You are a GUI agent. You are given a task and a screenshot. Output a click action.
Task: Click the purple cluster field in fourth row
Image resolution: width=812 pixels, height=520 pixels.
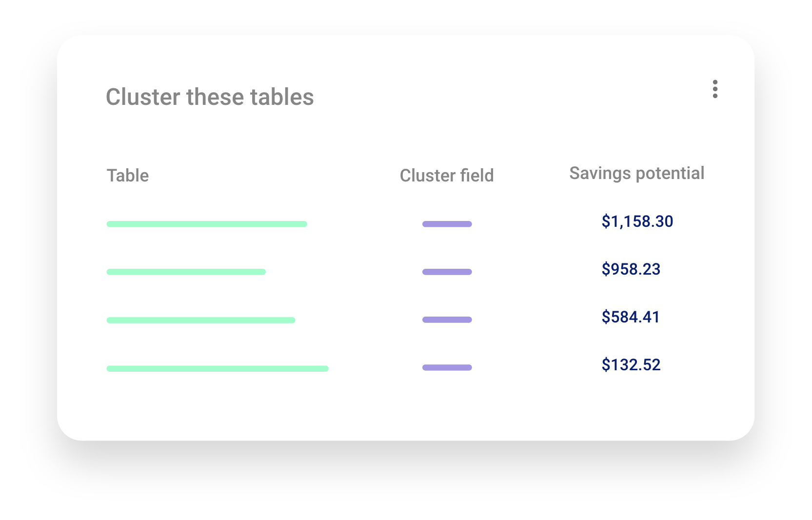(447, 367)
